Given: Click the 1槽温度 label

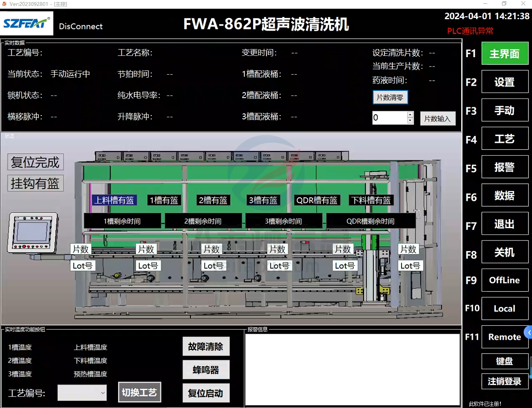Looking at the screenshot, I should tap(20, 347).
